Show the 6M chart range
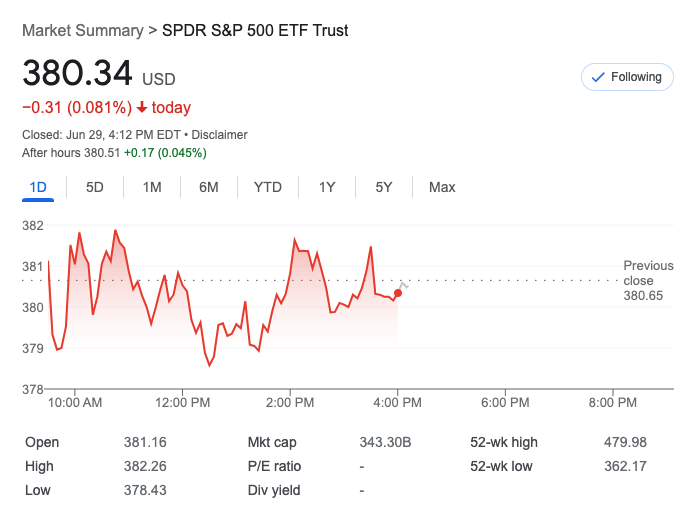The image size is (689, 510). 208,187
